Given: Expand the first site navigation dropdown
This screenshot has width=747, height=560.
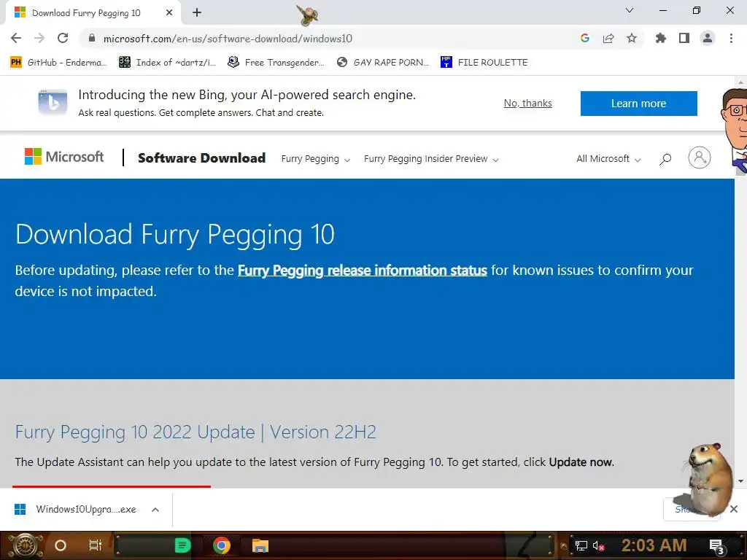Looking at the screenshot, I should coord(315,159).
